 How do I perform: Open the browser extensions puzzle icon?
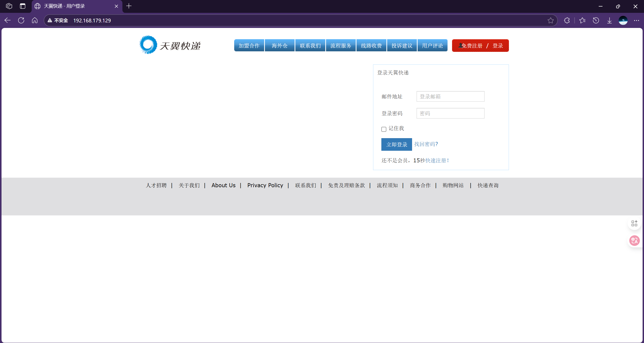(567, 20)
